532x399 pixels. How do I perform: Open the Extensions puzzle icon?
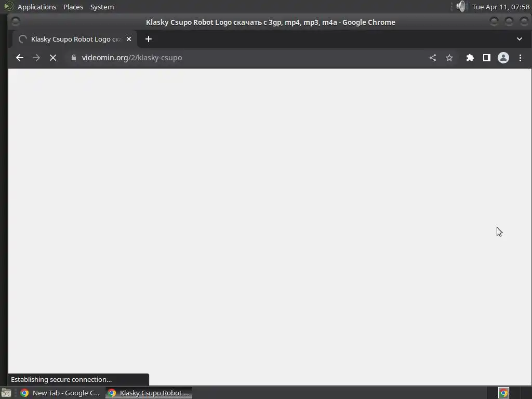tap(470, 58)
